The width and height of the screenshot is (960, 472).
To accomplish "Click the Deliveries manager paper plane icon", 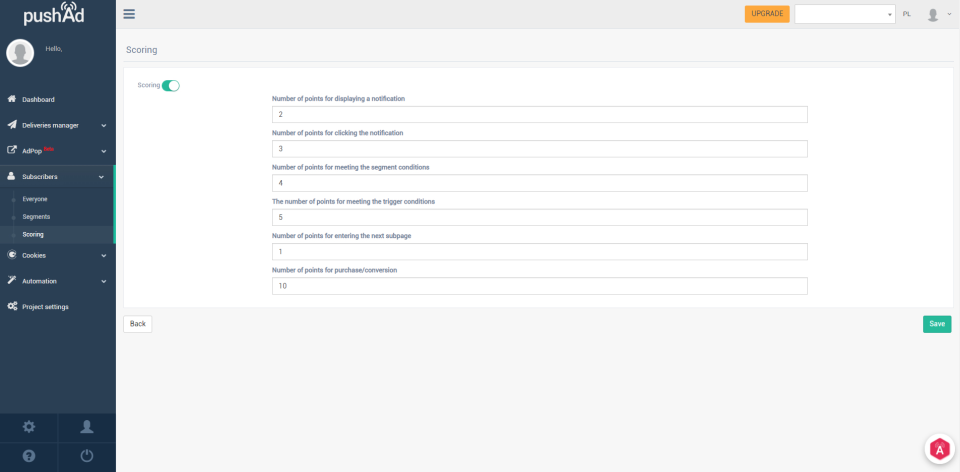I will [12, 125].
